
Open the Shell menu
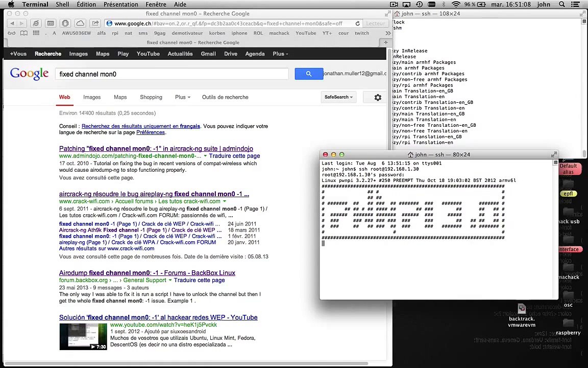point(62,4)
